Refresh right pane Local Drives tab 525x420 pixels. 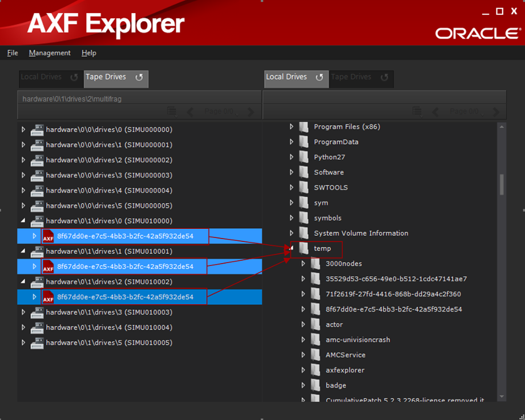(320, 78)
